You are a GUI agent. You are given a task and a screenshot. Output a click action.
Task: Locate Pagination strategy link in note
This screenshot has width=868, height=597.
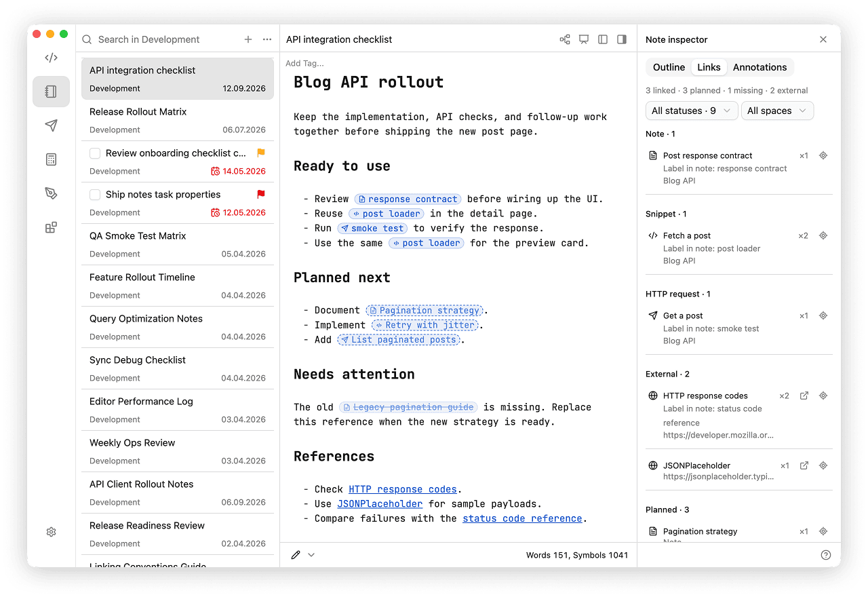pos(823,531)
